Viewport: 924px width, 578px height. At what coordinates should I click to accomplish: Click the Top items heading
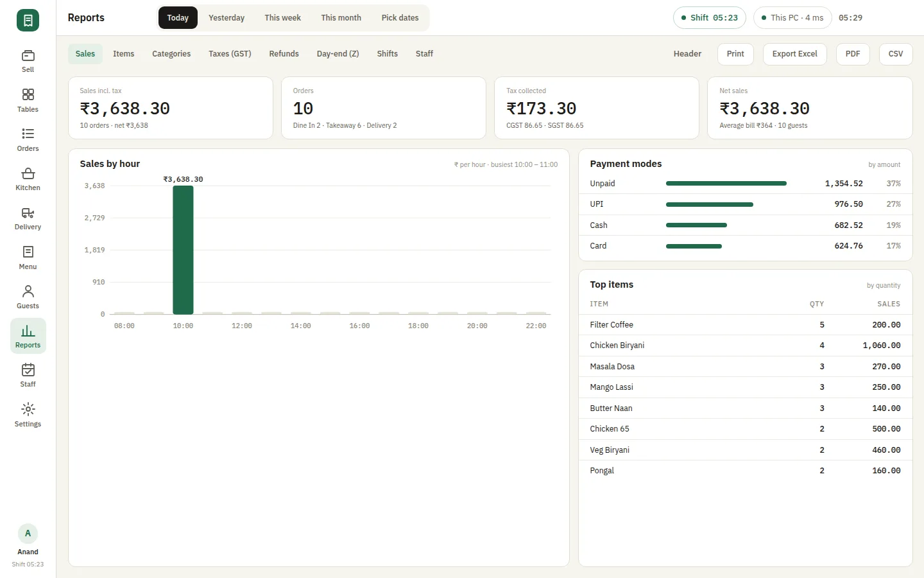pos(612,285)
